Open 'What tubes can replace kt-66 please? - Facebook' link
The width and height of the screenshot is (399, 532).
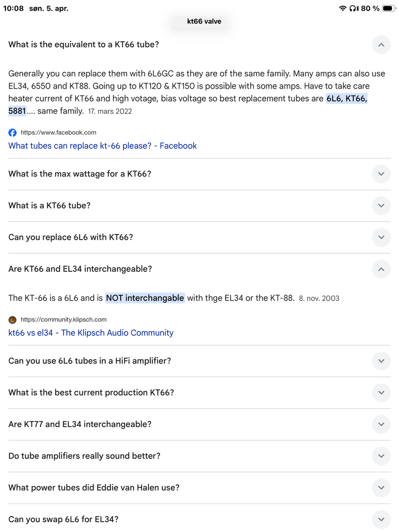[102, 146]
